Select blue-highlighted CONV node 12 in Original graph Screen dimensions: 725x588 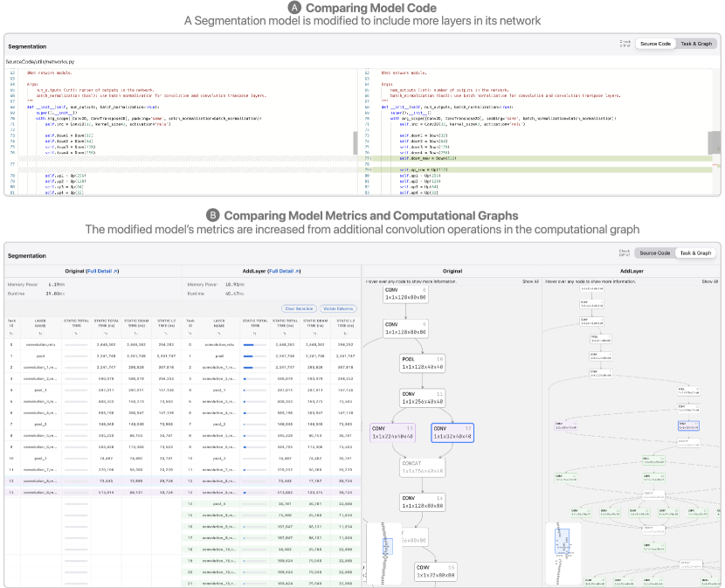(x=452, y=432)
